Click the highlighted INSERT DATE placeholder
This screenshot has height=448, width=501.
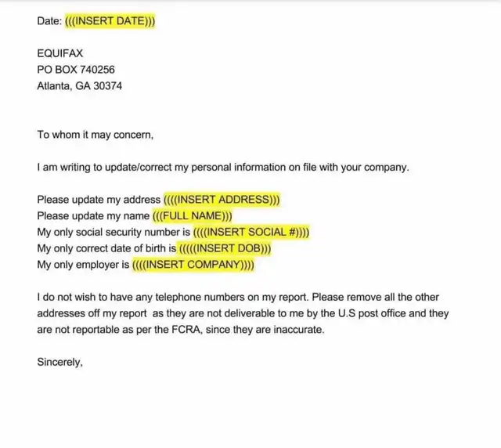point(110,21)
